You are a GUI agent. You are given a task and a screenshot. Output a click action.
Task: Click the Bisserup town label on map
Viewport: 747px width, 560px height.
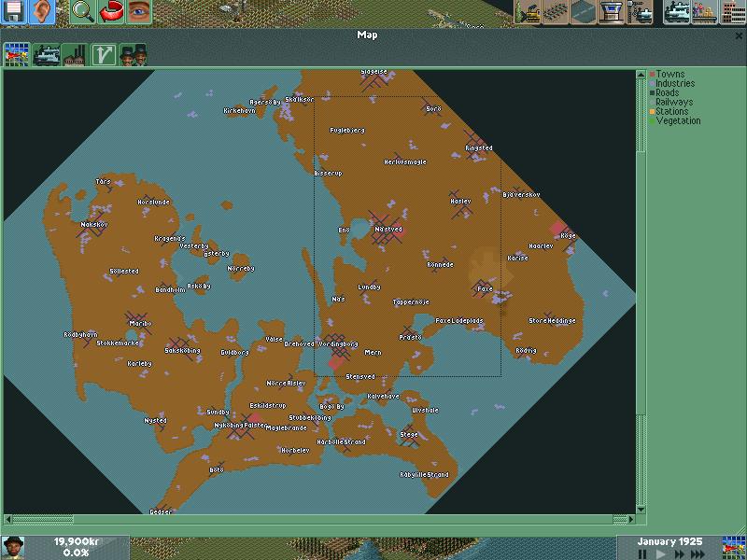(329, 174)
